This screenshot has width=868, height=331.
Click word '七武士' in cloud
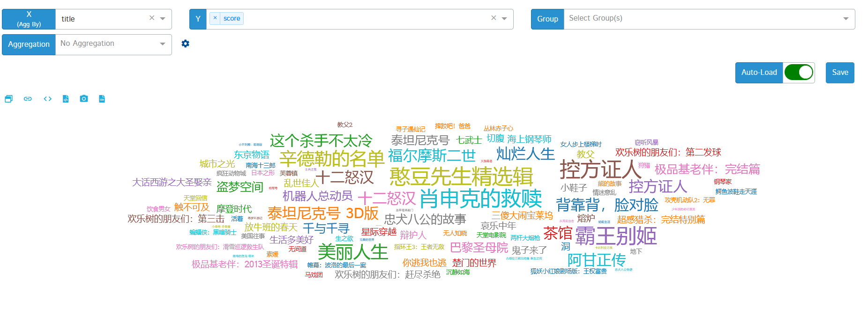(469, 140)
